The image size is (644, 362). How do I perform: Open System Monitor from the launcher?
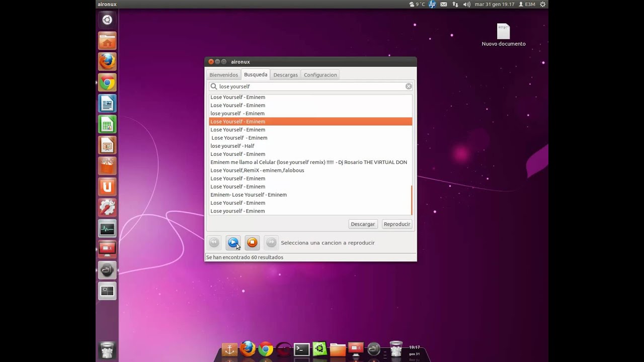pos(107,229)
